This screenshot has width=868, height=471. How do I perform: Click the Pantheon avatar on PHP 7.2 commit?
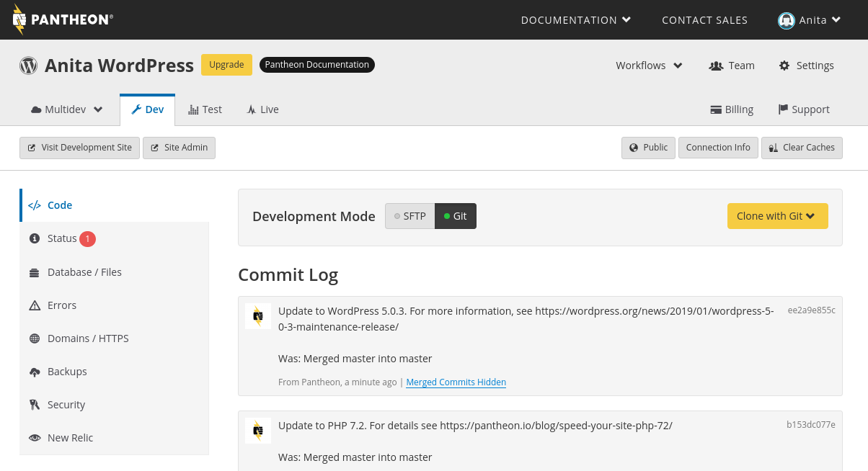click(x=258, y=431)
